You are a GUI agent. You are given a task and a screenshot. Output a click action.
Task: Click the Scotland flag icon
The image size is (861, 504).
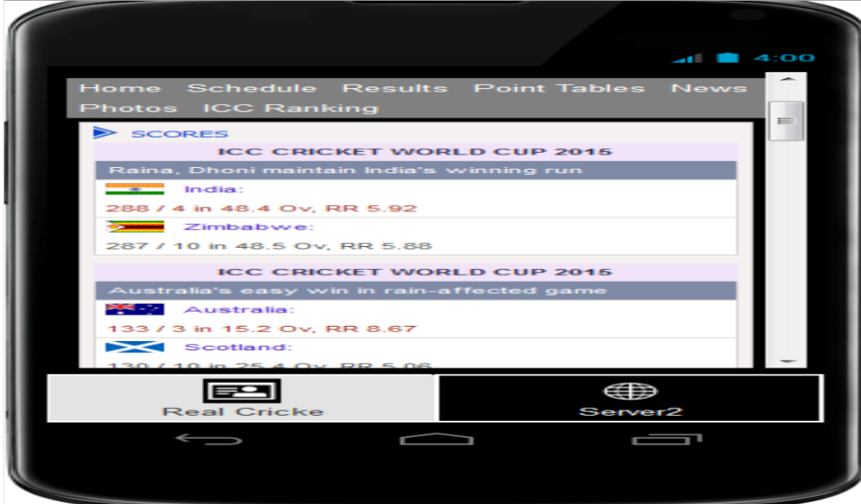(135, 347)
